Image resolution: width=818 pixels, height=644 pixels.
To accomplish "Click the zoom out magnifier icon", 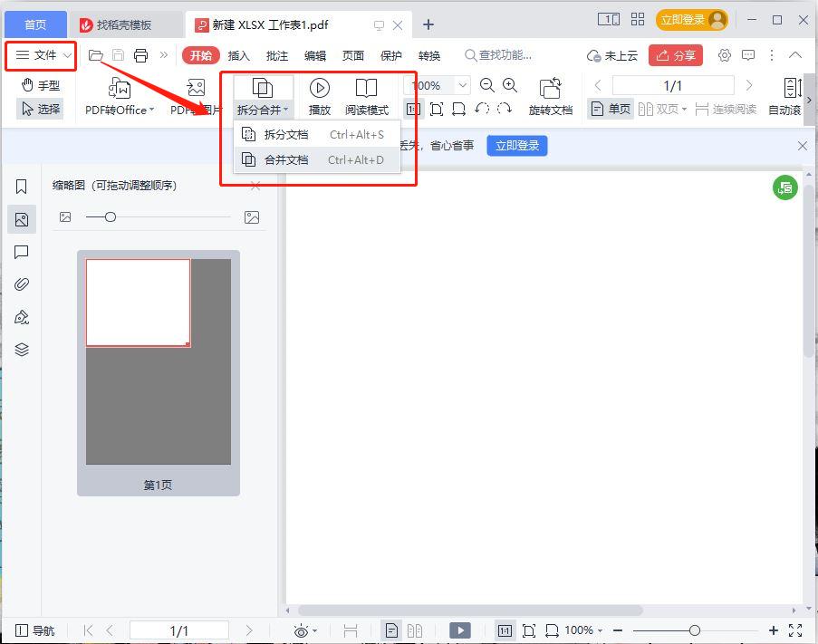I will point(487,85).
